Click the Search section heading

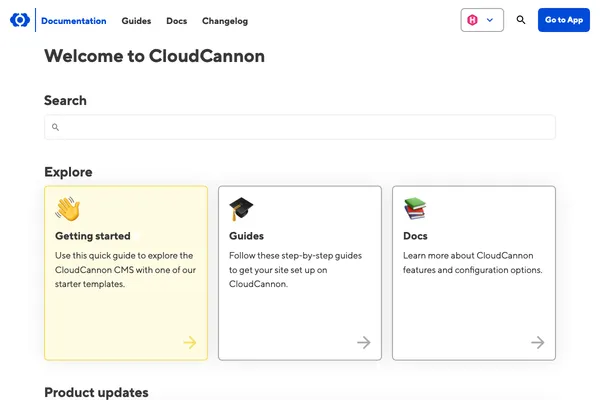[65, 100]
